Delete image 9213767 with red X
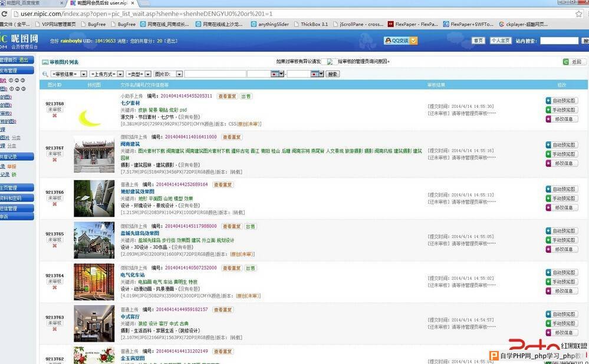The width and height of the screenshot is (589, 364). (x=54, y=160)
